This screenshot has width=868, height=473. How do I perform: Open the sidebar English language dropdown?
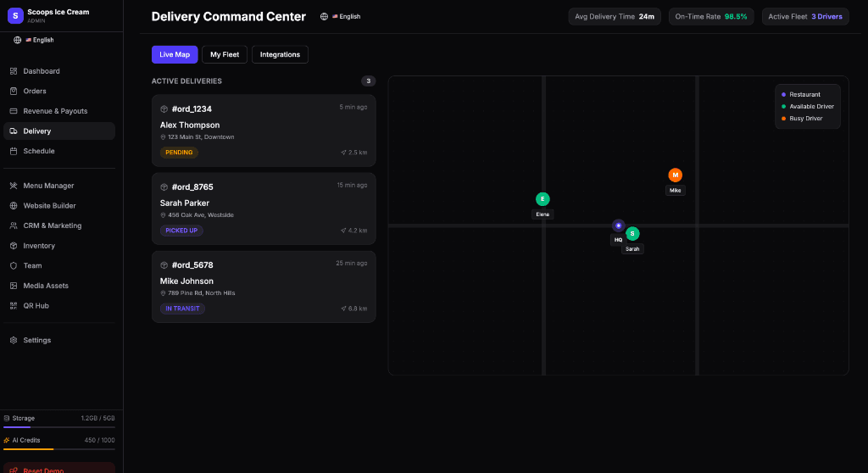pos(34,40)
